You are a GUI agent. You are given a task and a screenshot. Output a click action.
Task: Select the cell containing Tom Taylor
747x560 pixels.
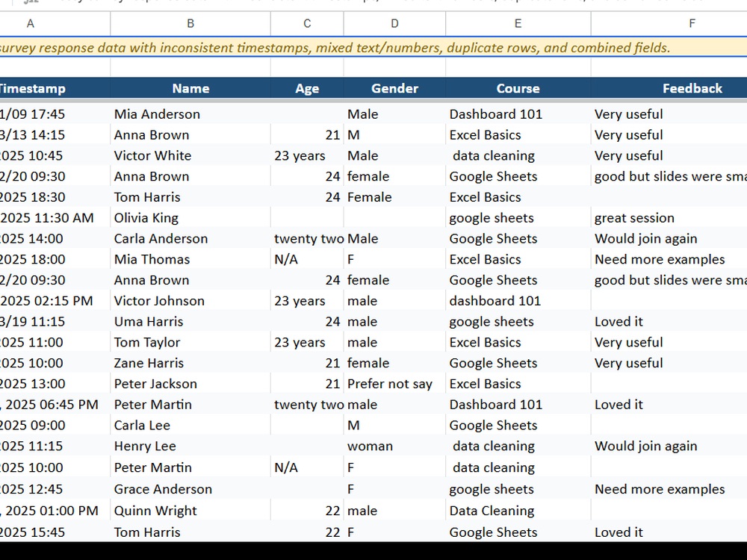190,342
